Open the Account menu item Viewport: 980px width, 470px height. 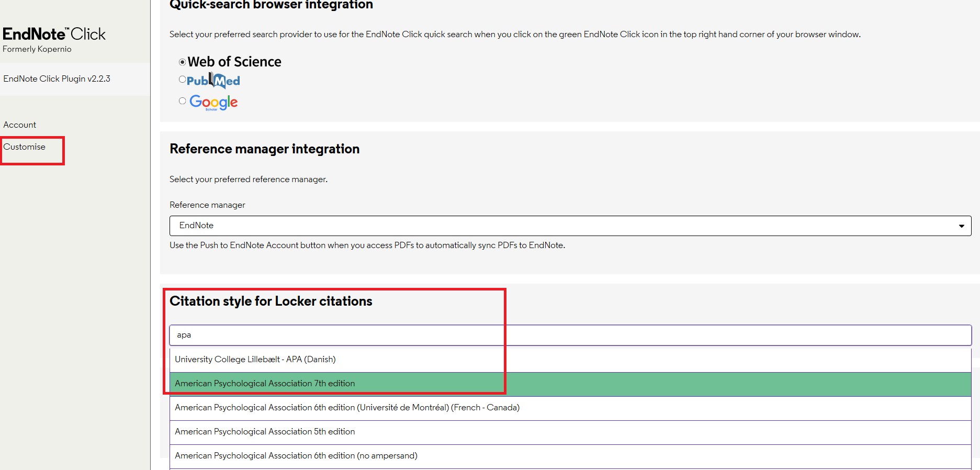click(20, 125)
